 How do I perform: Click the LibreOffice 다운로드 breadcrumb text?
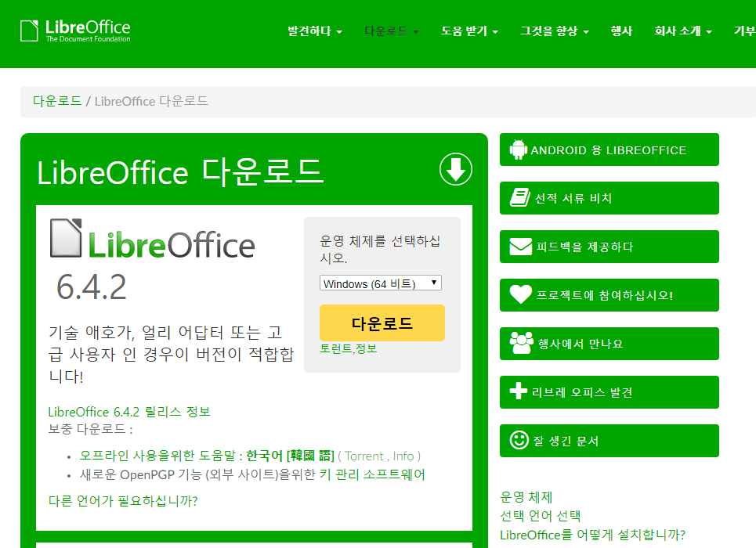tap(151, 101)
